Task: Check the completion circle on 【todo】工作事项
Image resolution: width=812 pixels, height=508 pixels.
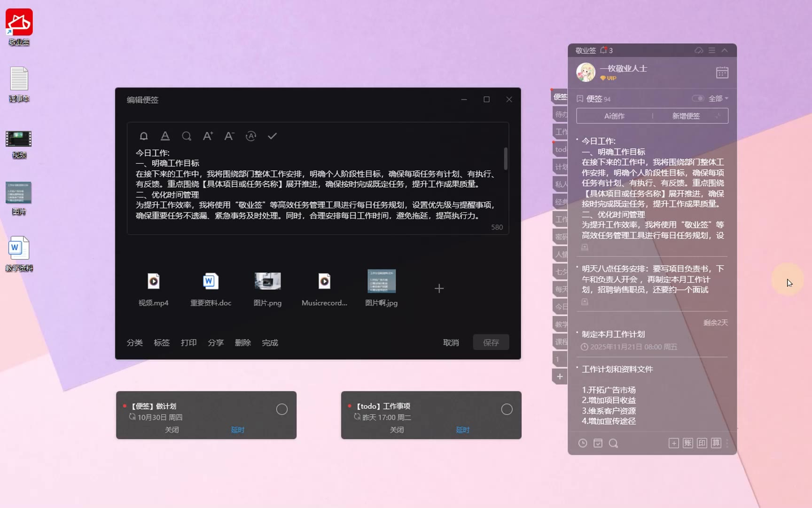Action: pos(507,409)
